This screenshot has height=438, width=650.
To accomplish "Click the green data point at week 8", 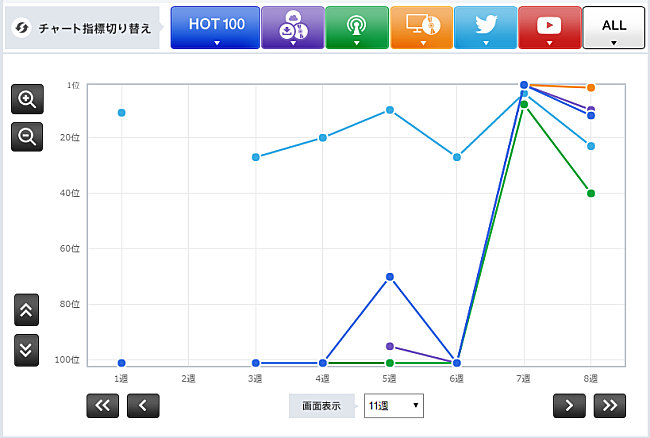I will (591, 193).
